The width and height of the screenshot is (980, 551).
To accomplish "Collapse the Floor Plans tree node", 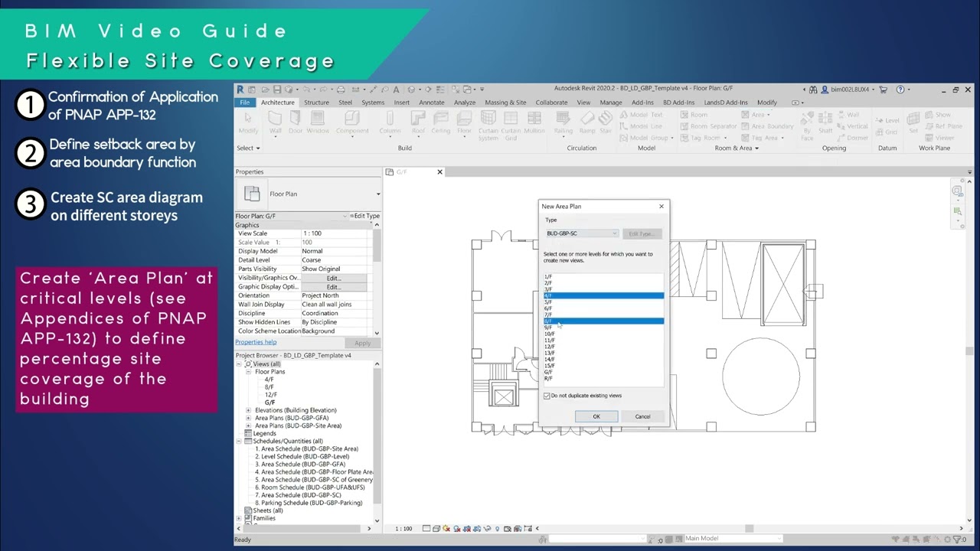I will coord(248,372).
